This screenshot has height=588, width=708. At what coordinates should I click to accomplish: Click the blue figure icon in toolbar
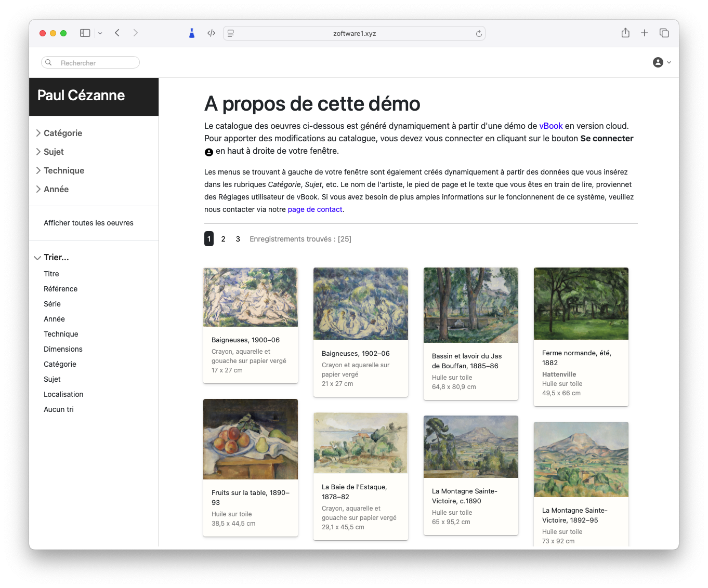click(x=191, y=32)
